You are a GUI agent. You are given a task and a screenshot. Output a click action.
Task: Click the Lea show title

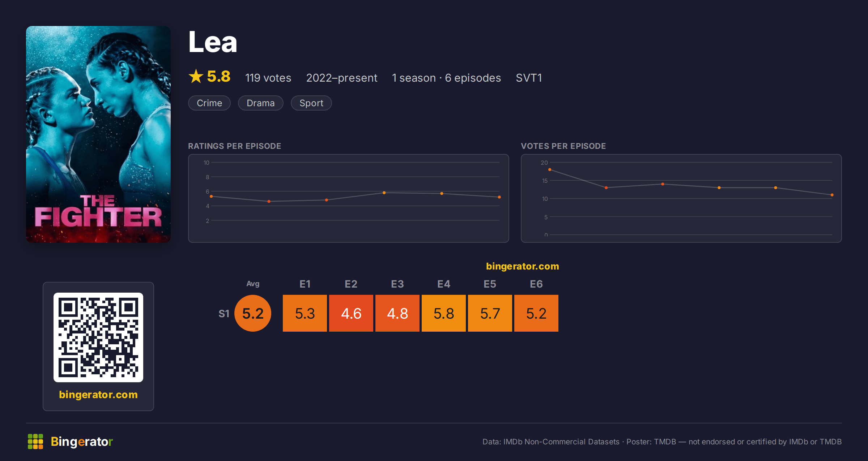point(213,42)
